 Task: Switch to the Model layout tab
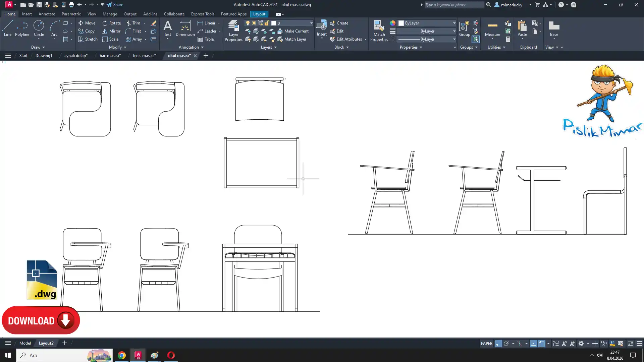tap(25, 343)
